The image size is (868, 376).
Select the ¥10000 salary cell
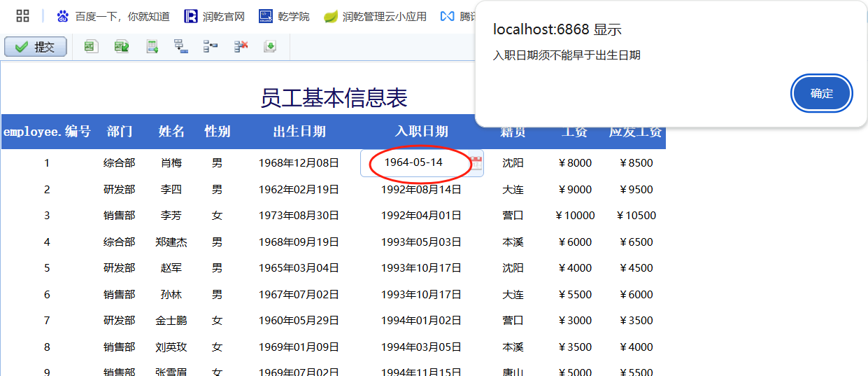click(575, 216)
